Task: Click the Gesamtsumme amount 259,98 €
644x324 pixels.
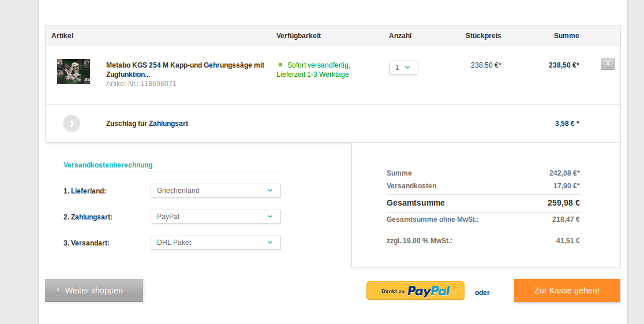Action: (x=563, y=203)
